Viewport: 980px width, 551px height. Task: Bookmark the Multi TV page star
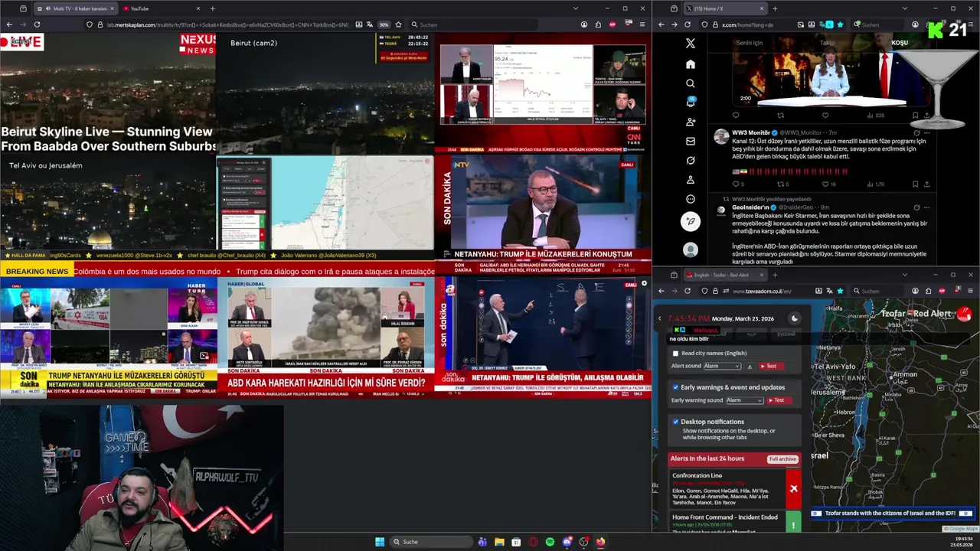point(398,24)
